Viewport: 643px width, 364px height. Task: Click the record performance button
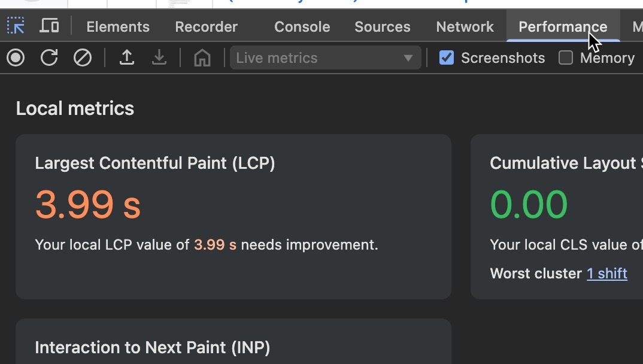pos(15,57)
